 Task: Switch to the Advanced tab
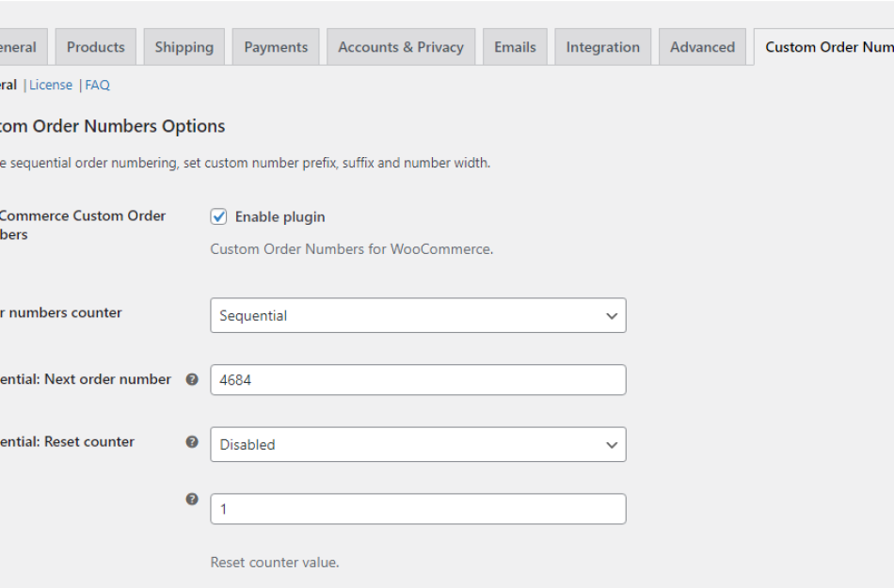tap(702, 46)
